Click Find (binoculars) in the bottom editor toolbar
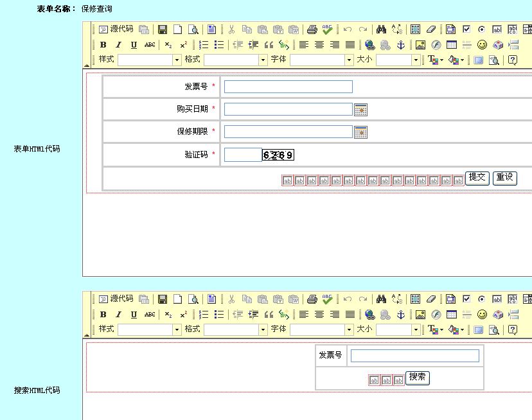Viewport: 532px width, 420px height. coord(381,299)
